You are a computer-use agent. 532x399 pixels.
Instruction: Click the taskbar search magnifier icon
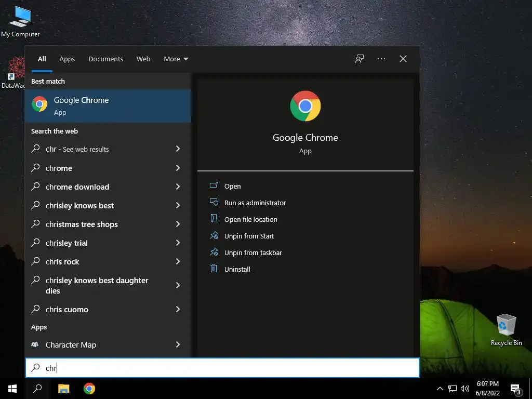coord(37,389)
